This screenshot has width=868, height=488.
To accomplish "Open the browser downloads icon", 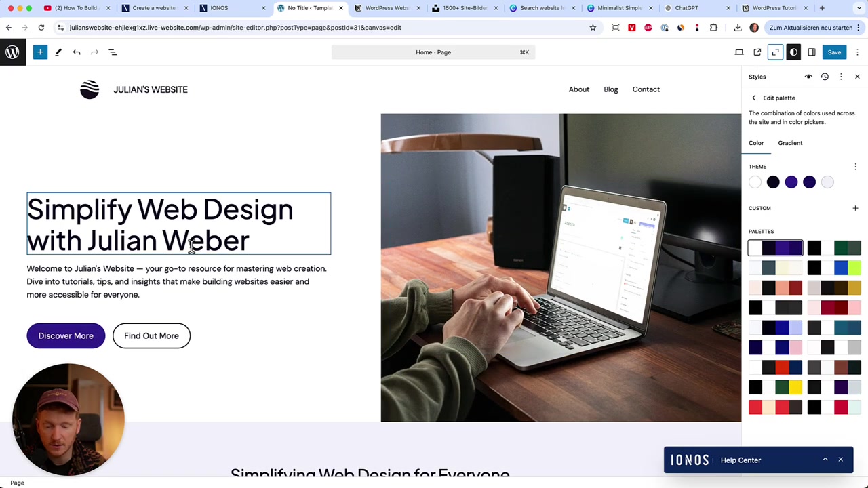I will (738, 28).
